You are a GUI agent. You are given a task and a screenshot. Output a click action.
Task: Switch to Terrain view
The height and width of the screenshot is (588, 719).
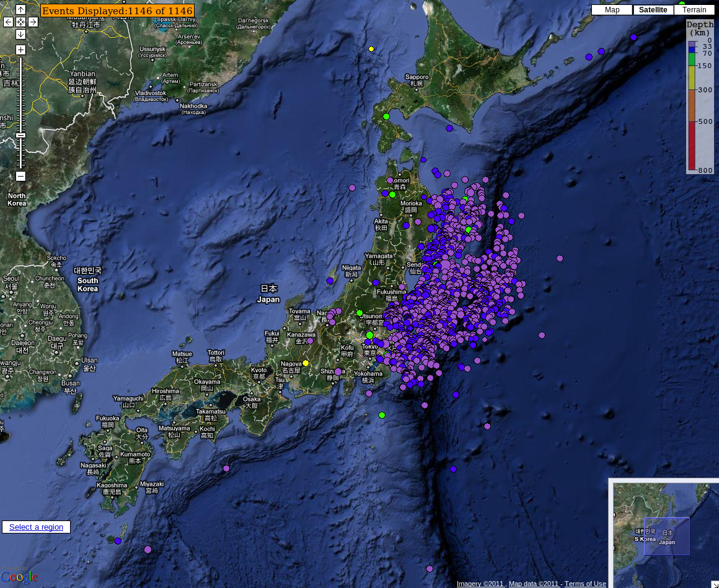click(x=694, y=10)
